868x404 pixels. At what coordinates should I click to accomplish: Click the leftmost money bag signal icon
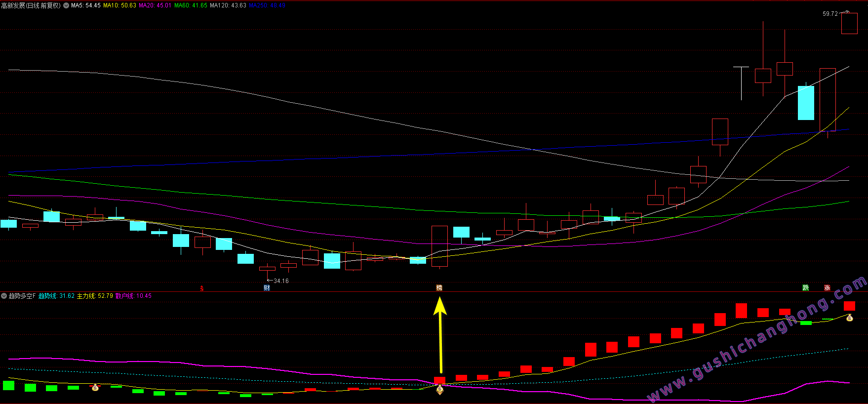click(95, 388)
